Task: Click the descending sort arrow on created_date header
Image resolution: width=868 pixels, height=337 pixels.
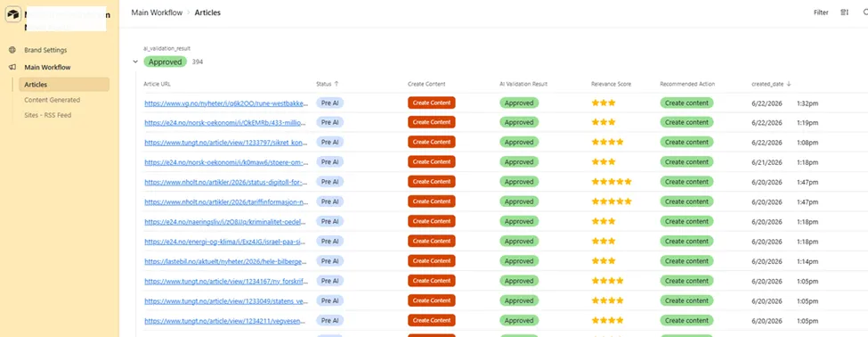Action: click(x=789, y=84)
